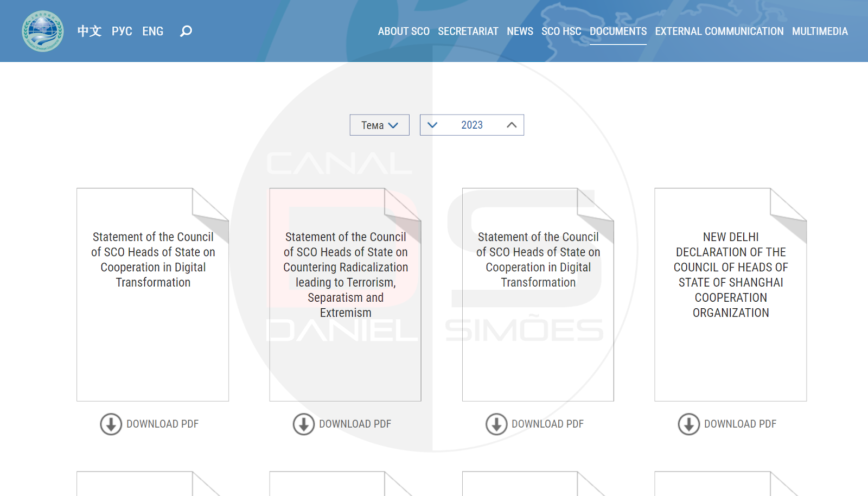868x496 pixels.
Task: Switch language to РУС
Action: click(122, 31)
